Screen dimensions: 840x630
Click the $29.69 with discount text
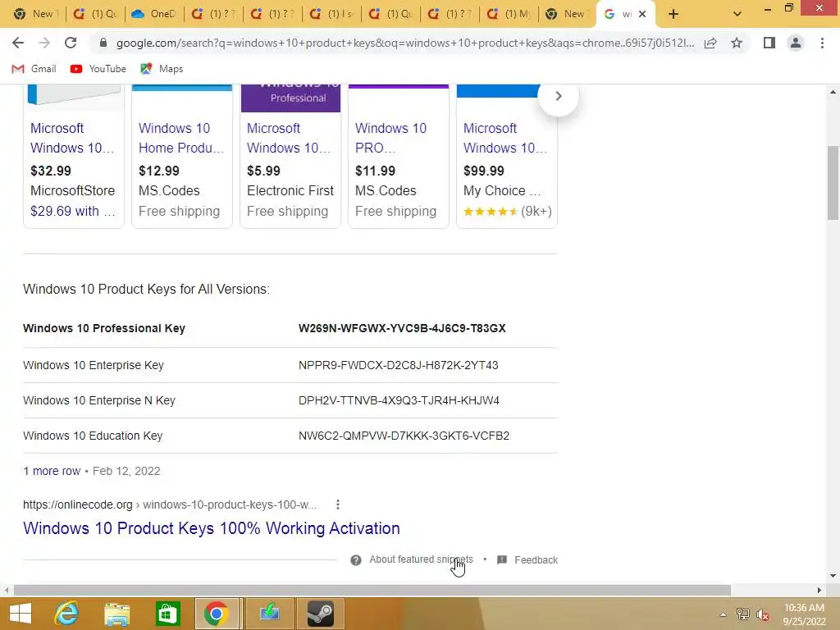73,211
